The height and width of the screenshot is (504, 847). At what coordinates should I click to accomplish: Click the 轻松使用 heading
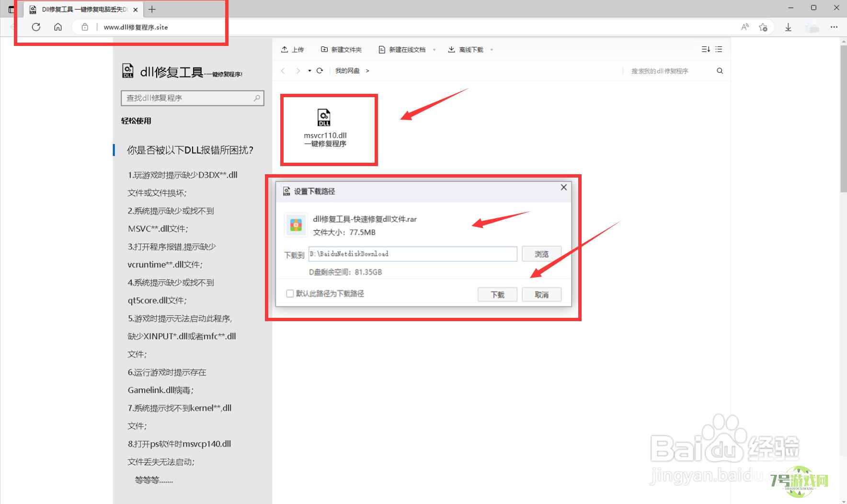pyautogui.click(x=136, y=121)
